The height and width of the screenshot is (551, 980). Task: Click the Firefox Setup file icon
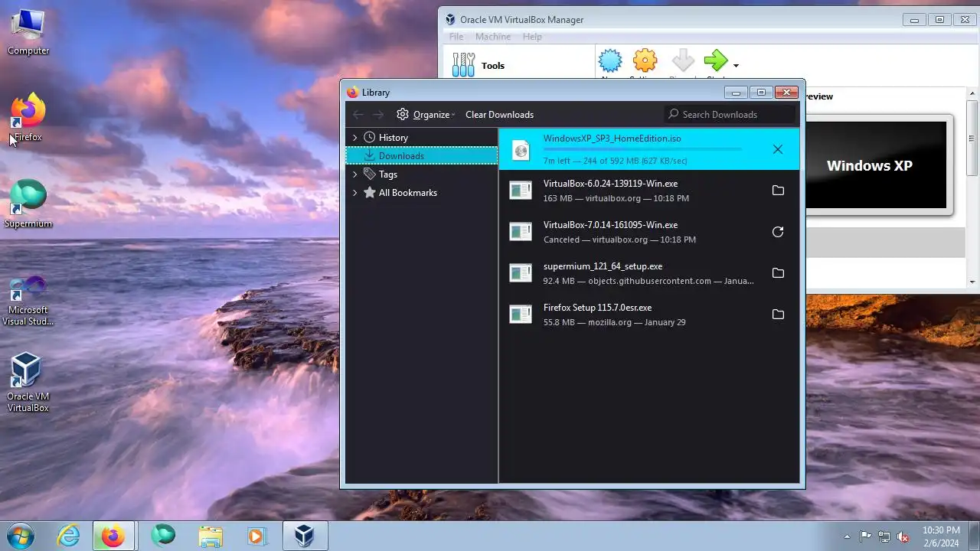(x=521, y=315)
